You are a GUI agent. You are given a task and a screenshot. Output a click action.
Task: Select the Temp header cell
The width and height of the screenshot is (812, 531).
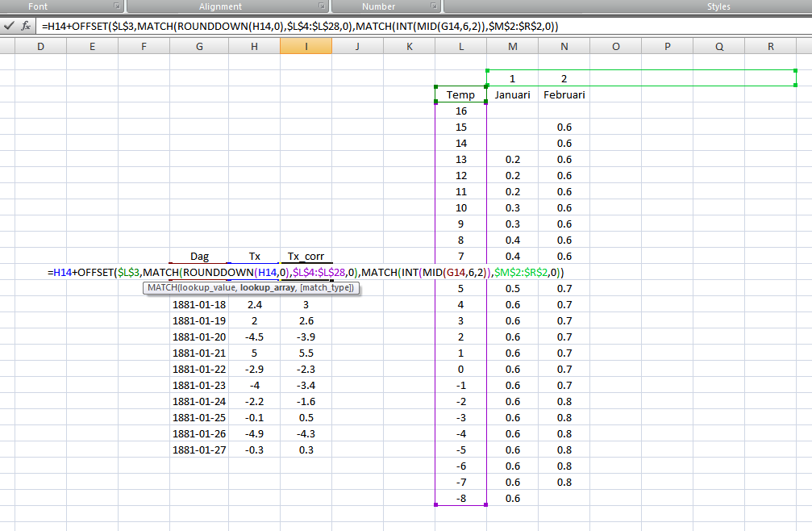(460, 95)
